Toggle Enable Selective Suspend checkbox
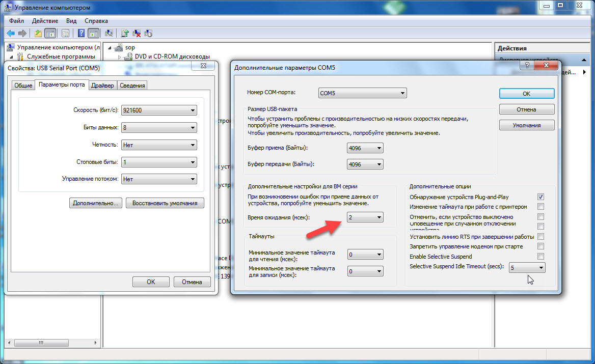The width and height of the screenshot is (595, 364). coord(540,256)
